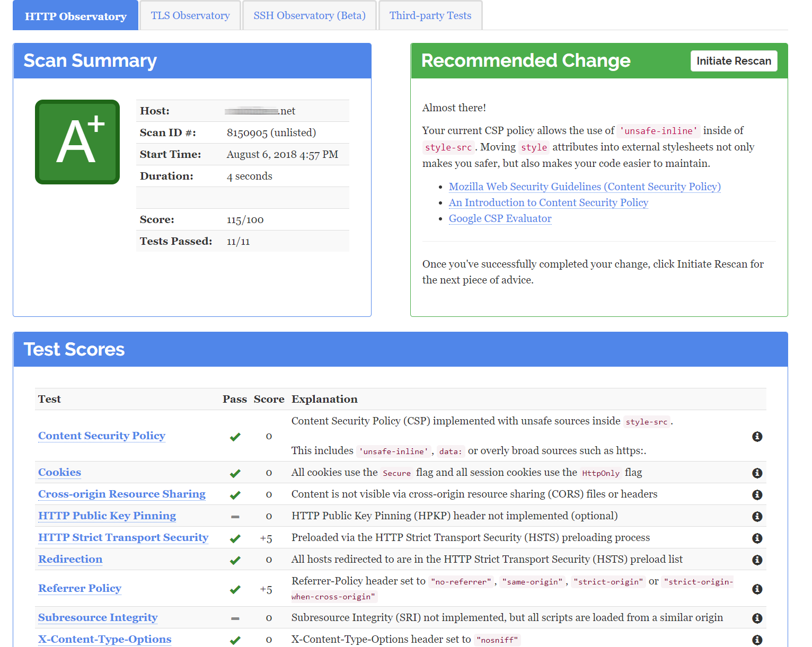Click the redacted host name ending in .net

pyautogui.click(x=260, y=111)
